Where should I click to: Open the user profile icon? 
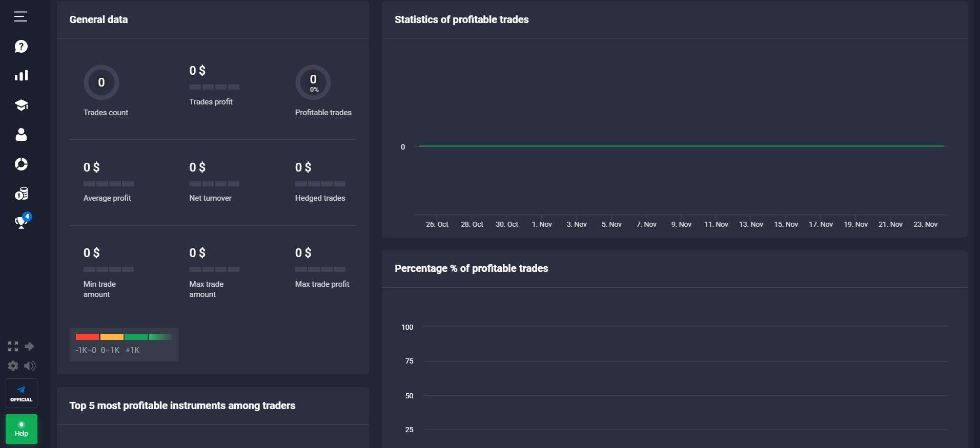point(21,135)
